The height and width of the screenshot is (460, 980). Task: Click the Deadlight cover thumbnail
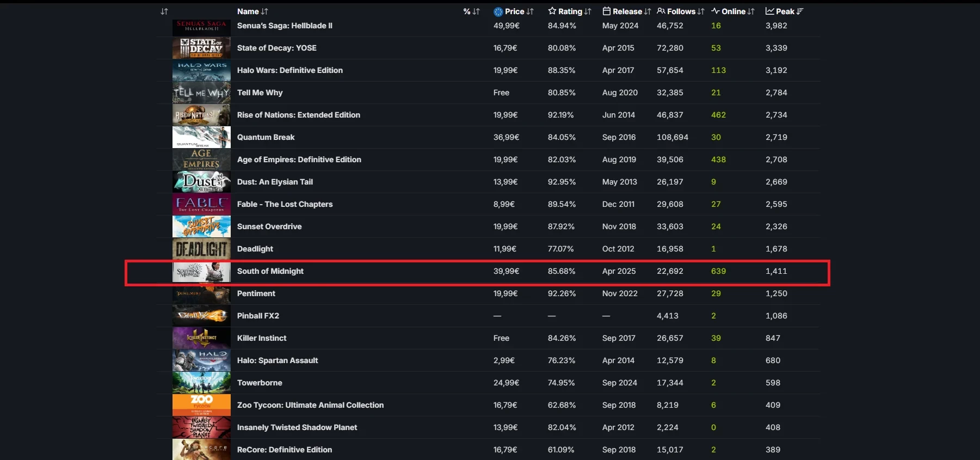click(201, 249)
